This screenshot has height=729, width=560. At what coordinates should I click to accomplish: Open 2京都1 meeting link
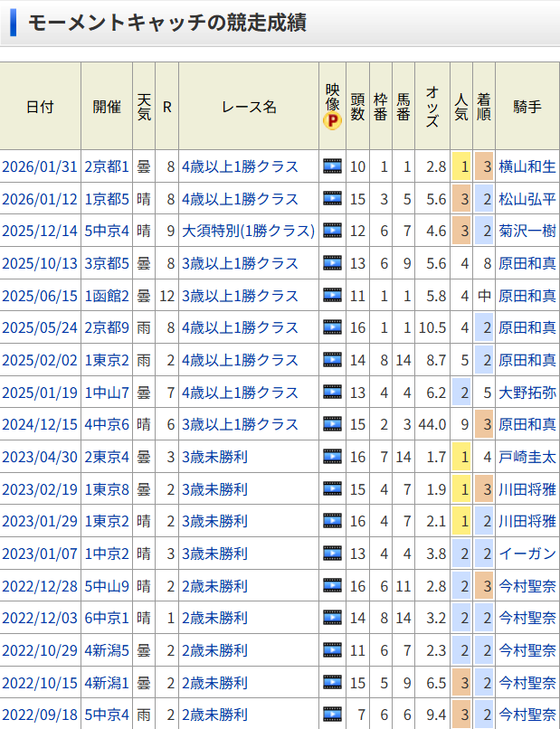pos(107,166)
